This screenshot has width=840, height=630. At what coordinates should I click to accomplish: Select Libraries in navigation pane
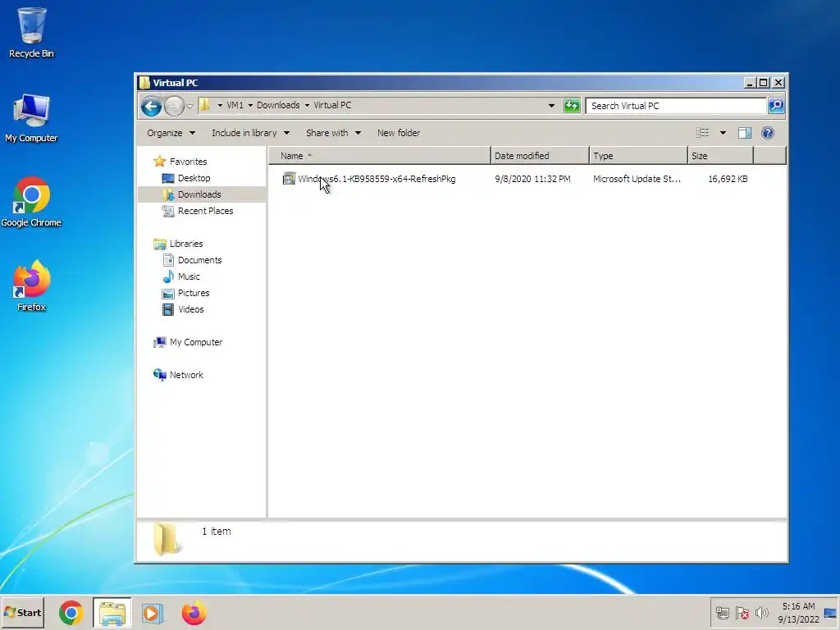point(186,244)
